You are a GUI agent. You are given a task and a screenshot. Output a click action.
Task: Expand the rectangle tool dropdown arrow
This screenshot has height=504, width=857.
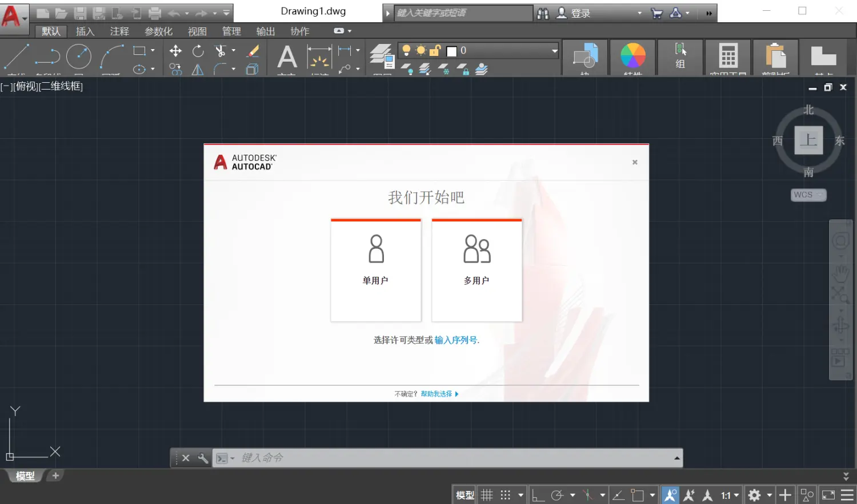click(153, 51)
